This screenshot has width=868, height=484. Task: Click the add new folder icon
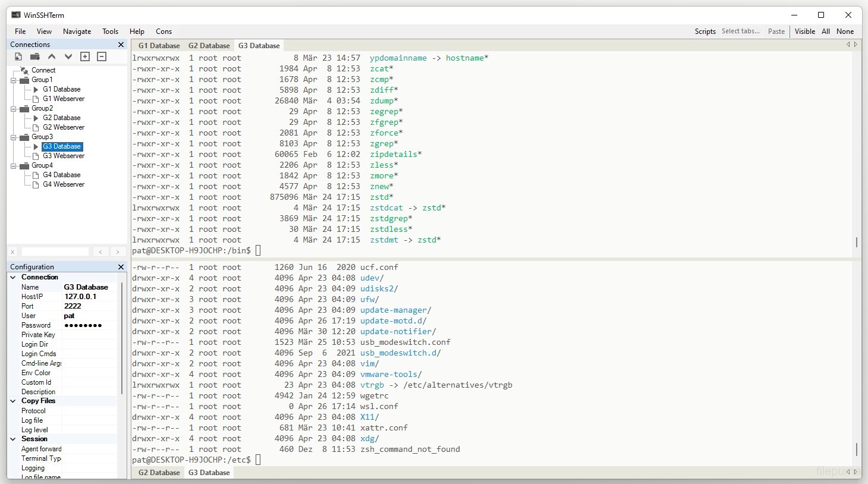click(x=35, y=56)
